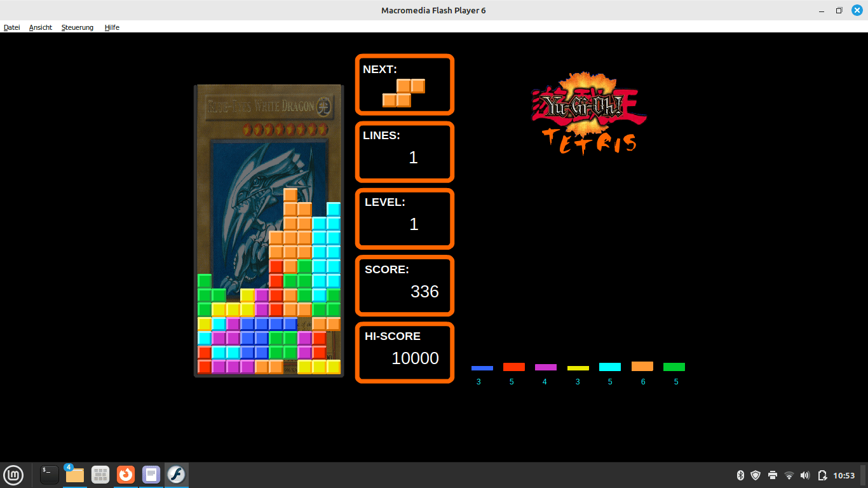Launch the Terminal from the taskbar
The width and height of the screenshot is (868, 488).
50,475
